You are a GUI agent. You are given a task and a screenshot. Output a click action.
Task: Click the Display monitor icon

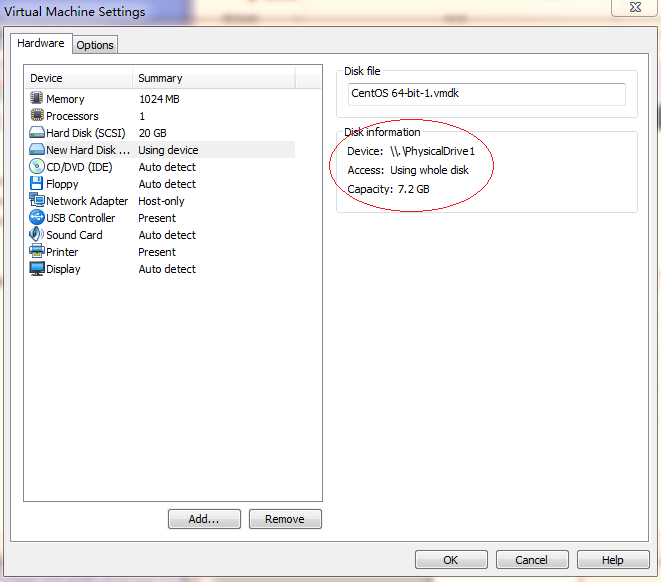(37, 268)
